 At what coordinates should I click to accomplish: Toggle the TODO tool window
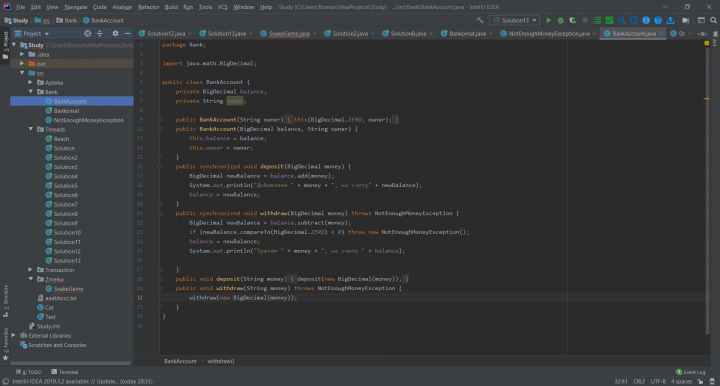pyautogui.click(x=29, y=372)
